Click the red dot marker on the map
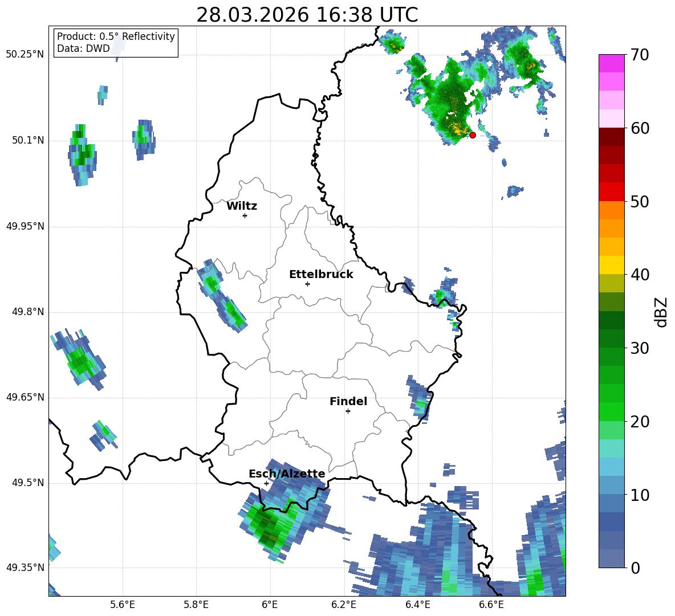 tap(472, 134)
